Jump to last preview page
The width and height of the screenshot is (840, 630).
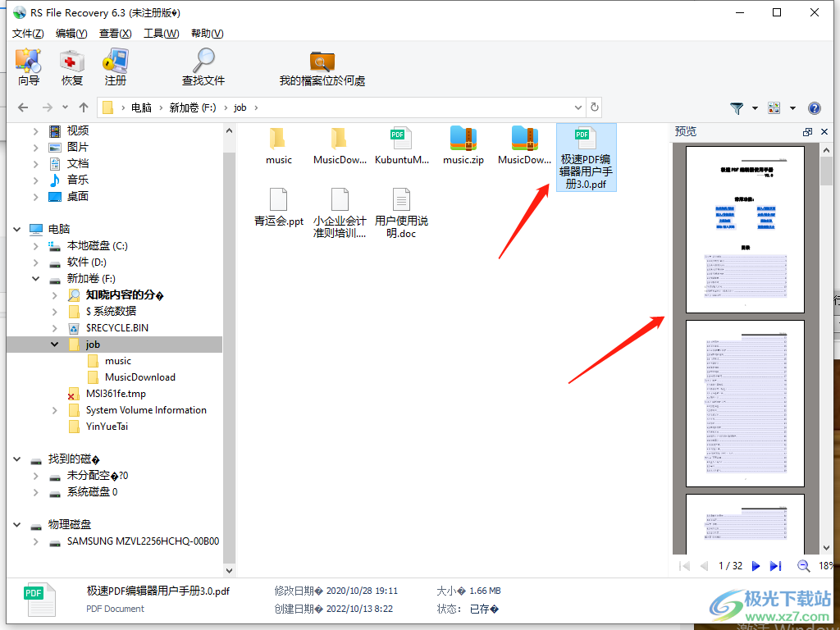(x=775, y=566)
